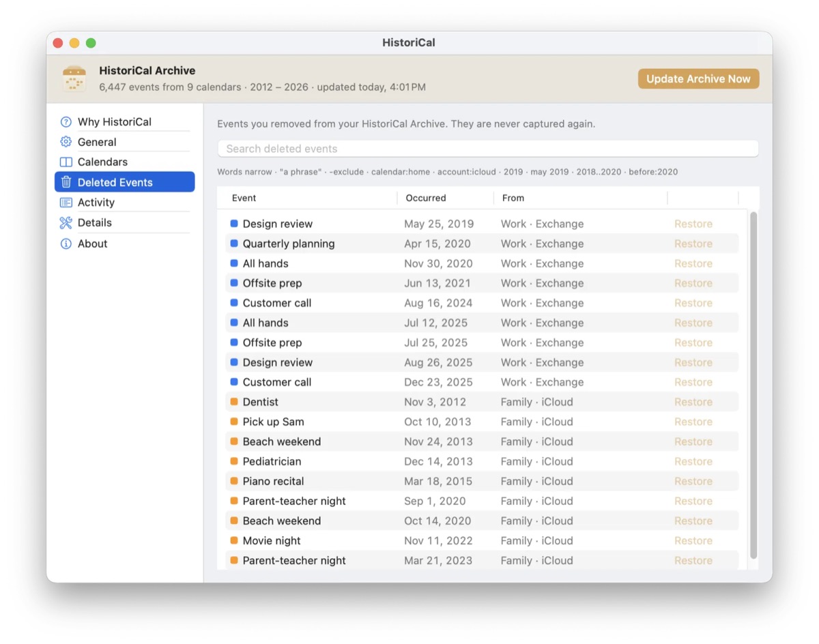Restore All hands from Jul 12, 2025
This screenshot has height=644, width=819.
pyautogui.click(x=693, y=323)
